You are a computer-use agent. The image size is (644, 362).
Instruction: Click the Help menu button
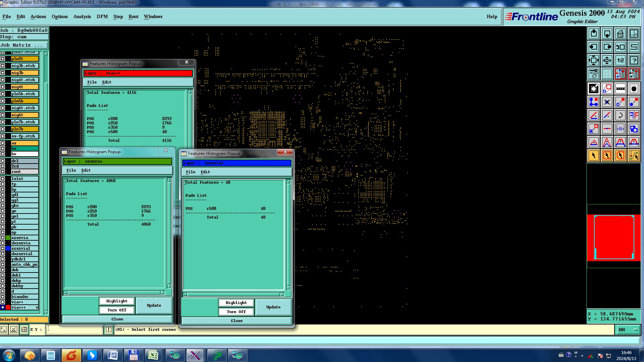tap(492, 16)
